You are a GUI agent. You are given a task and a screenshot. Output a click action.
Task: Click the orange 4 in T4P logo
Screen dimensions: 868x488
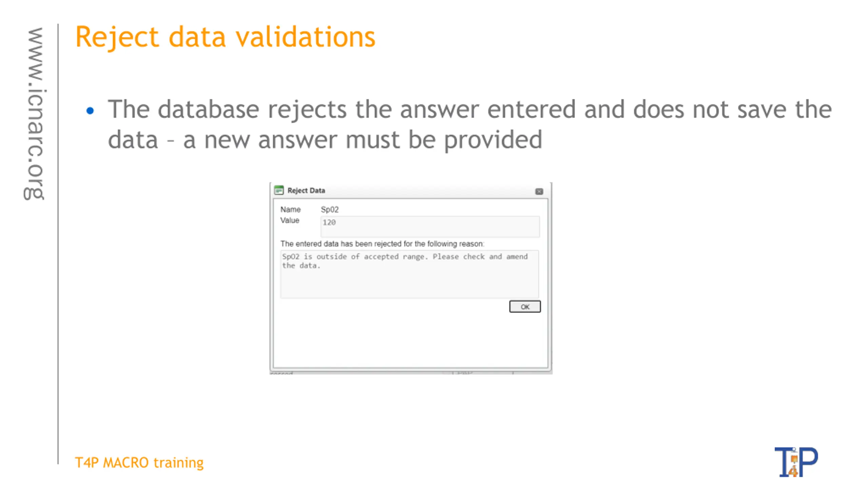click(793, 471)
